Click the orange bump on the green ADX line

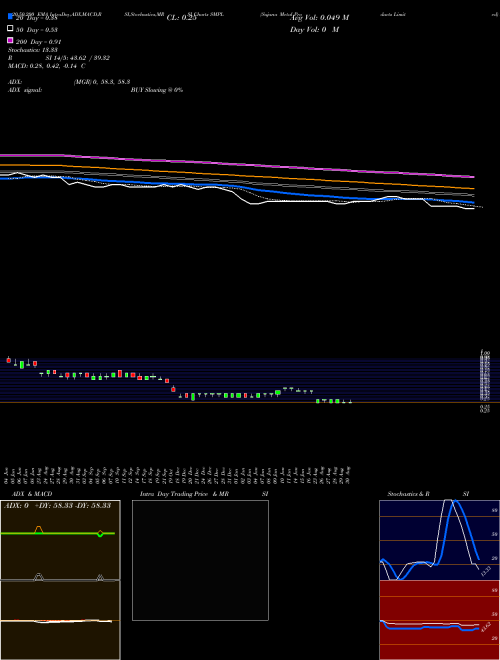(x=38, y=529)
